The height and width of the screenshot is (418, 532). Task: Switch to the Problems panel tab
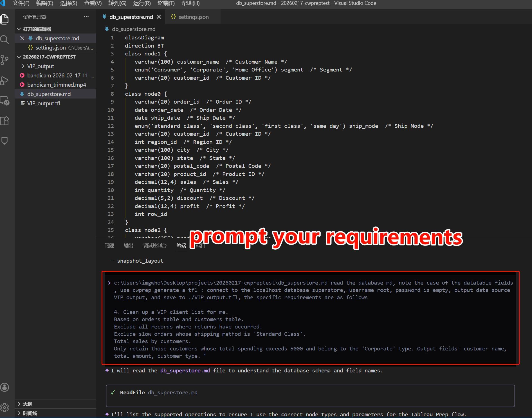[109, 245]
